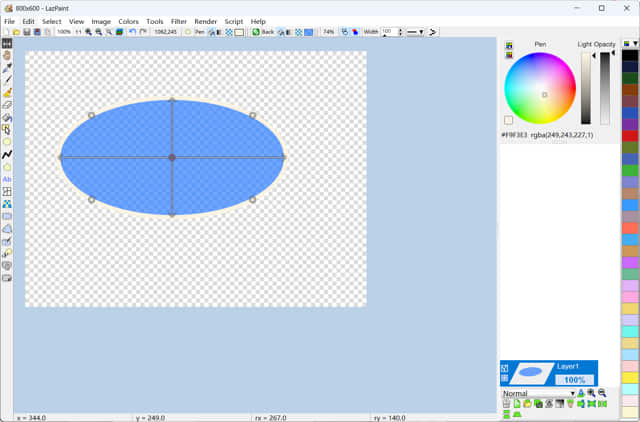Select the polyline curve tool

click(x=7, y=154)
